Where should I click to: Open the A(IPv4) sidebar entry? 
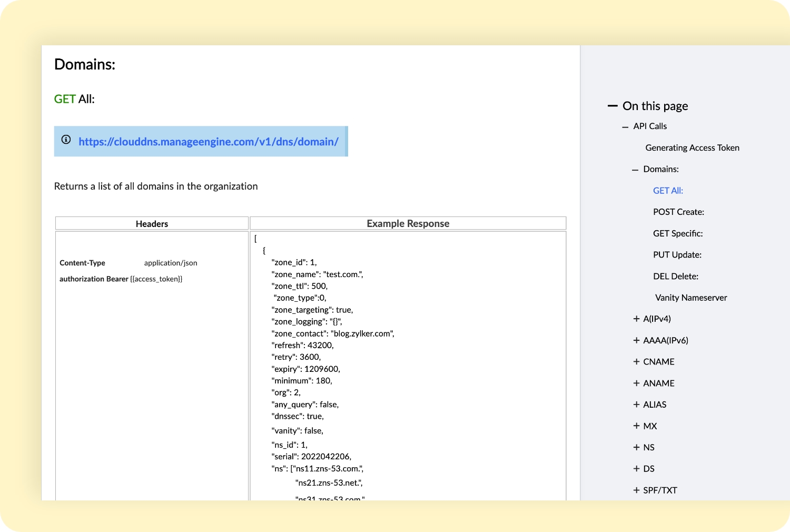click(657, 319)
